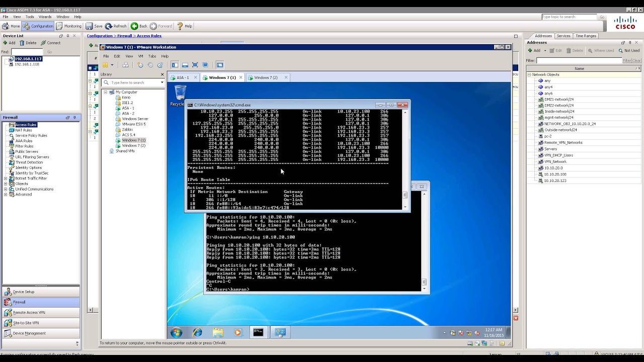
Task: Click the Addresses Filter input field
Action: 579,60
